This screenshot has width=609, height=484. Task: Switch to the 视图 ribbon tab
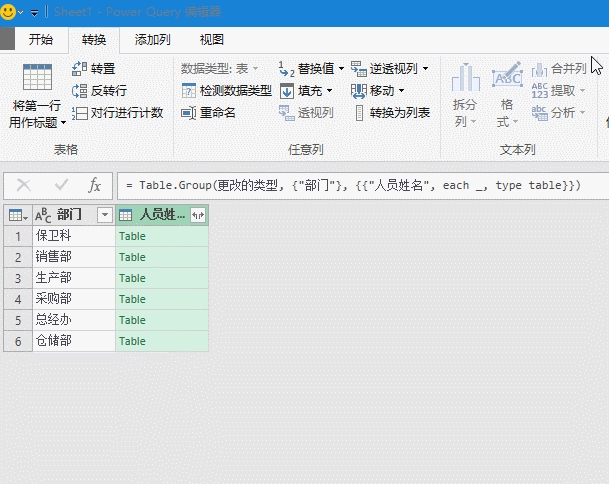coord(212,40)
